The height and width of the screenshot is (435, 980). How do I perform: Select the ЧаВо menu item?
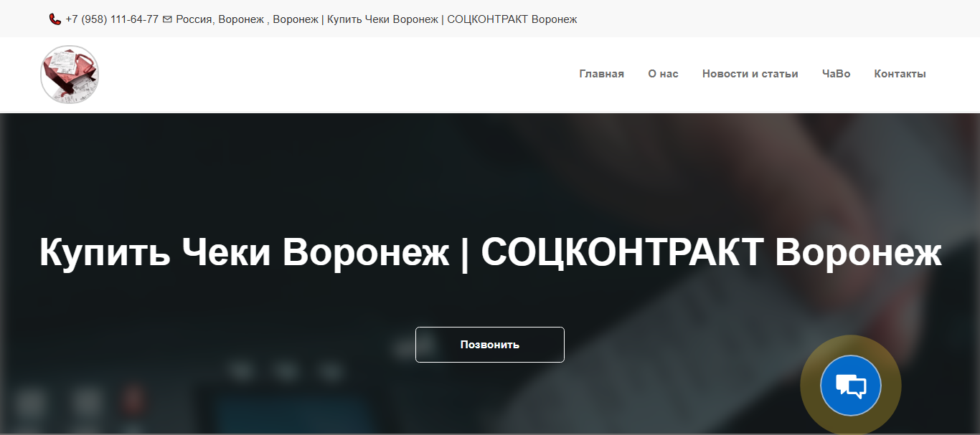click(x=836, y=74)
